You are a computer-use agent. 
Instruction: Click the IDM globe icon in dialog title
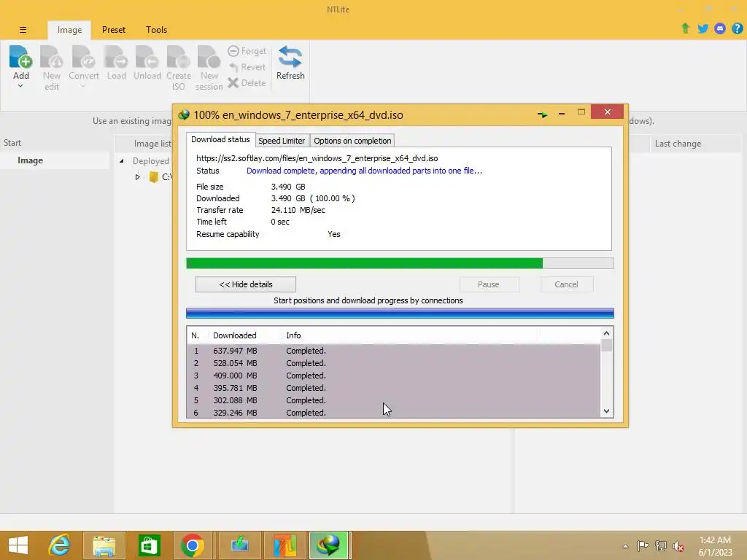(x=183, y=114)
